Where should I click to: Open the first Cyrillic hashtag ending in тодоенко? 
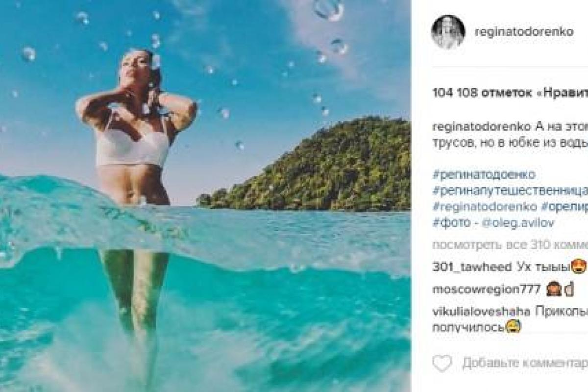(x=484, y=174)
